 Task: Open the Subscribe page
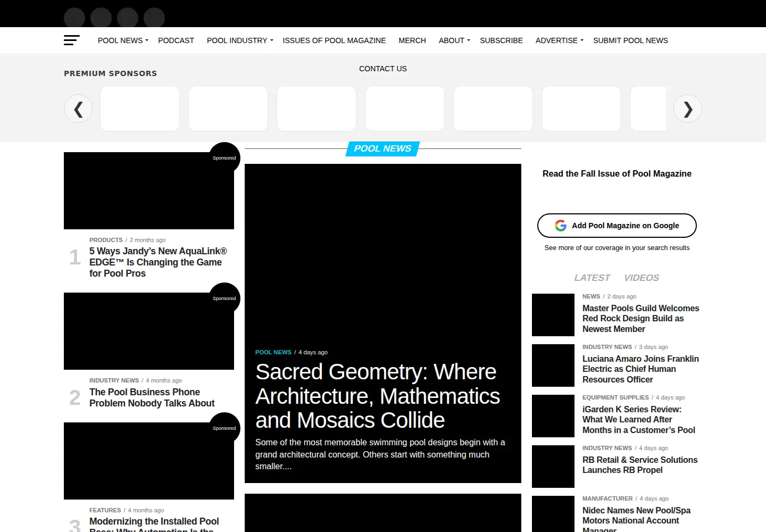pyautogui.click(x=501, y=40)
